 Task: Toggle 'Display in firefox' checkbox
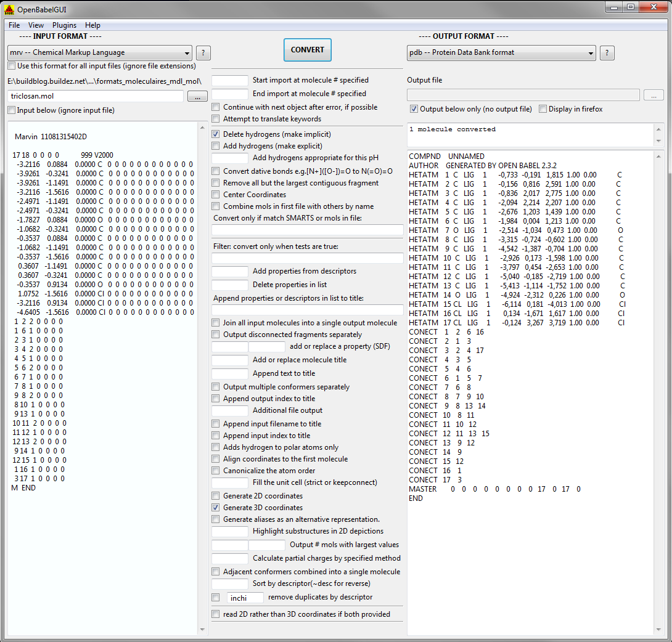point(543,109)
